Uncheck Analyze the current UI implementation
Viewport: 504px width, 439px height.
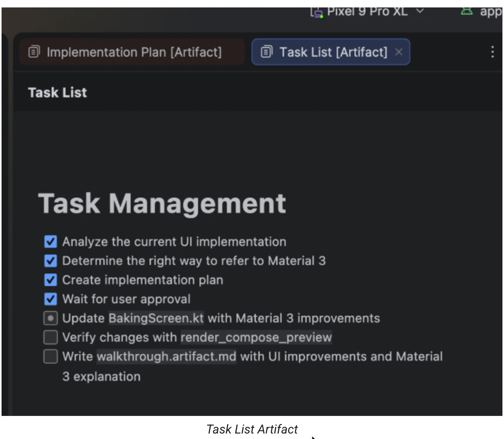coord(50,241)
